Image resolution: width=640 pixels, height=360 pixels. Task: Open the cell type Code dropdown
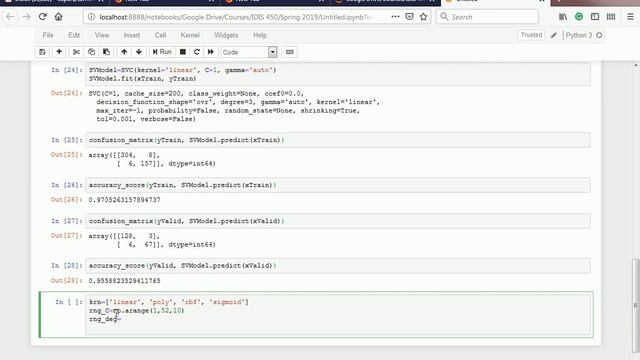click(249, 52)
